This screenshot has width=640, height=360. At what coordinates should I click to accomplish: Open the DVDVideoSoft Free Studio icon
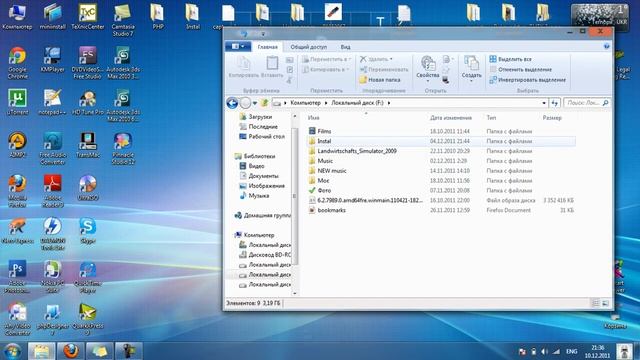(88, 62)
